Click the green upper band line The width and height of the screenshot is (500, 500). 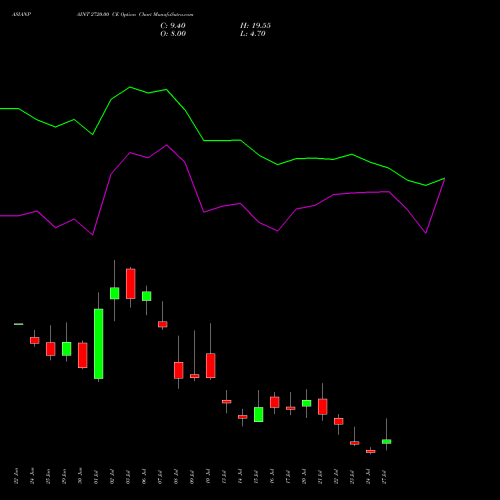(222, 140)
